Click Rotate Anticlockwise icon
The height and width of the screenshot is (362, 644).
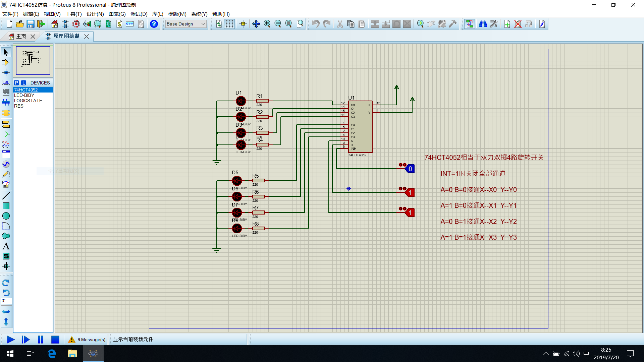click(6, 293)
